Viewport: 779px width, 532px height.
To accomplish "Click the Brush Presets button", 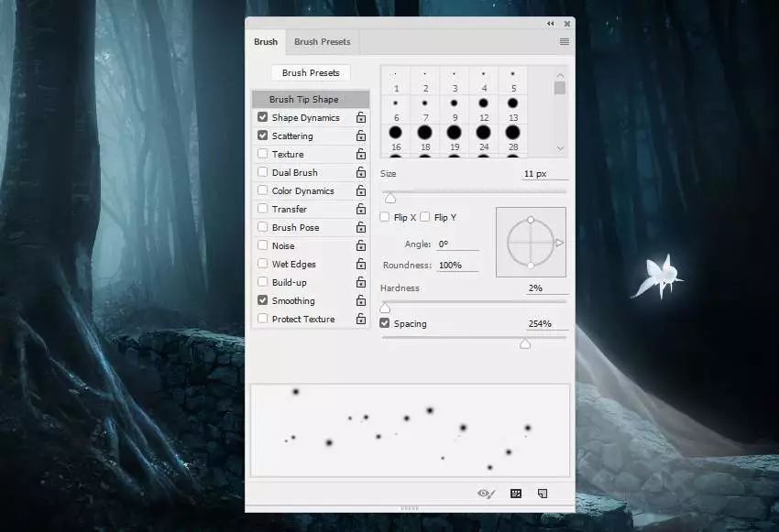I will click(311, 73).
